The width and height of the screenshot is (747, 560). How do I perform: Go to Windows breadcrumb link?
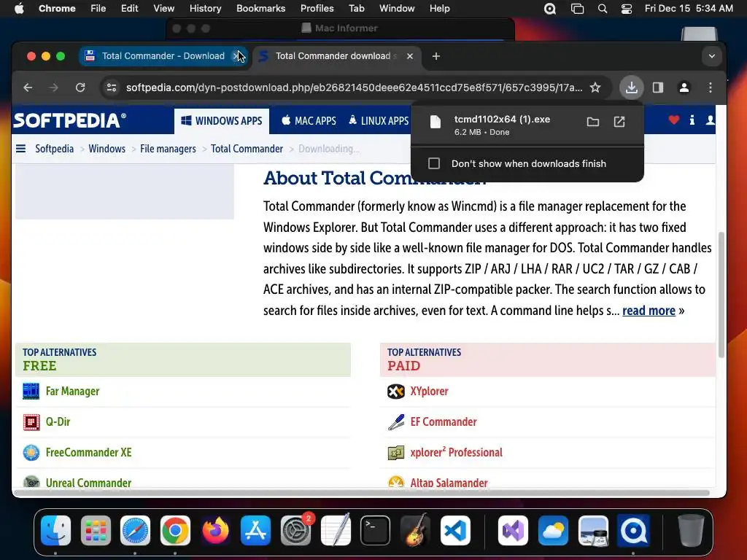(x=107, y=149)
